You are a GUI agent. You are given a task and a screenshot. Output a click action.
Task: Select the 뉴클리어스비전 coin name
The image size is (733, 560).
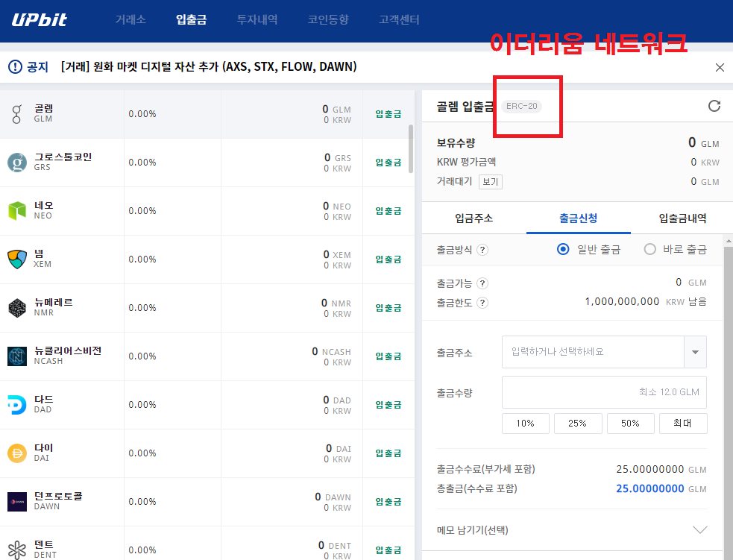(x=68, y=351)
